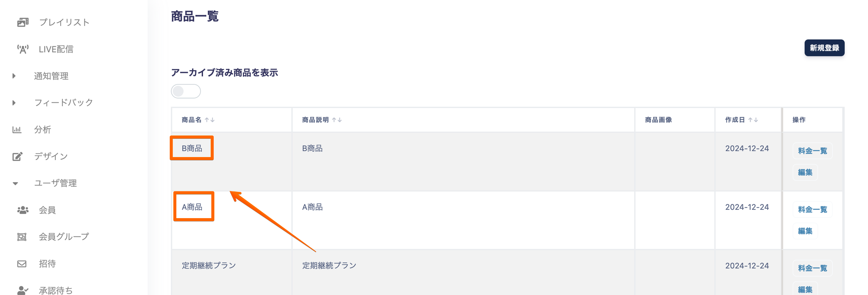
Task: Click the 分析 bar chart icon
Action: pyautogui.click(x=17, y=129)
